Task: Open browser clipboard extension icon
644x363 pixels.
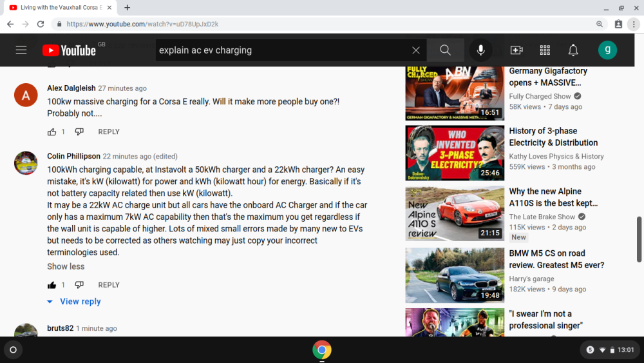Action: 618,25
